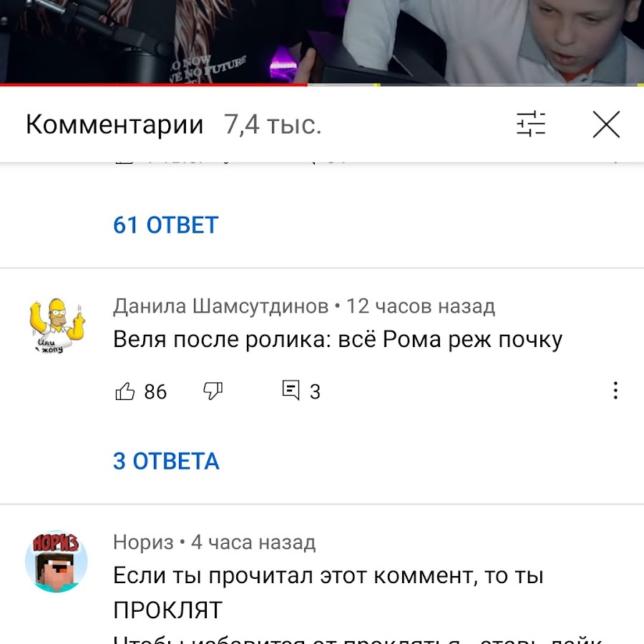Open the three-dot menu on Данила's comment
The image size is (644, 644).
[x=615, y=390]
